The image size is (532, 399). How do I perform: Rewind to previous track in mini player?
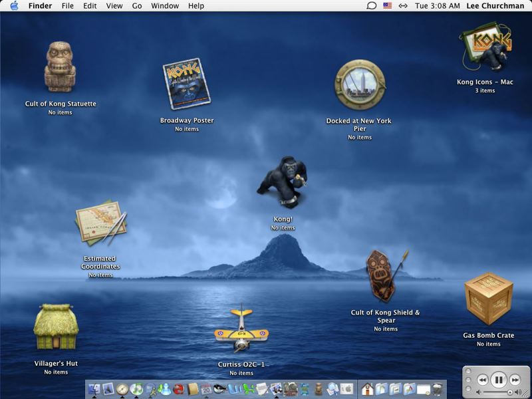point(482,380)
